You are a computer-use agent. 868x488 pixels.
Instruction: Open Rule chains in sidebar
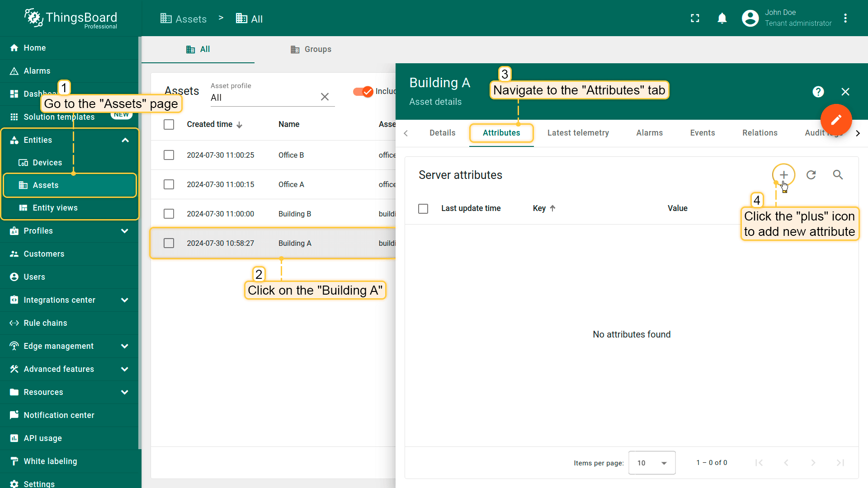tap(45, 323)
